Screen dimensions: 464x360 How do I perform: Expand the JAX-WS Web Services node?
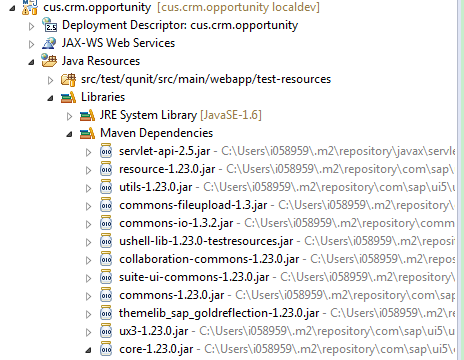(31, 44)
